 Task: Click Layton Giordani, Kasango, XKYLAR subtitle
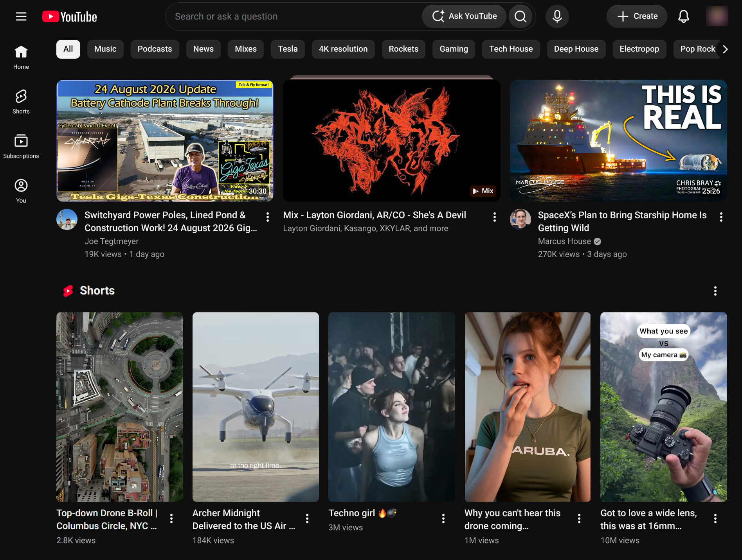point(366,228)
